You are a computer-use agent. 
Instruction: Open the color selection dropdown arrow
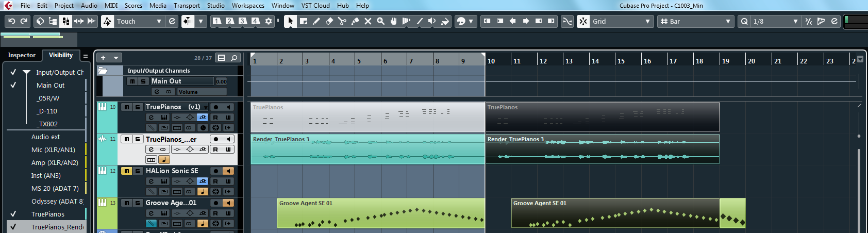pos(471,21)
